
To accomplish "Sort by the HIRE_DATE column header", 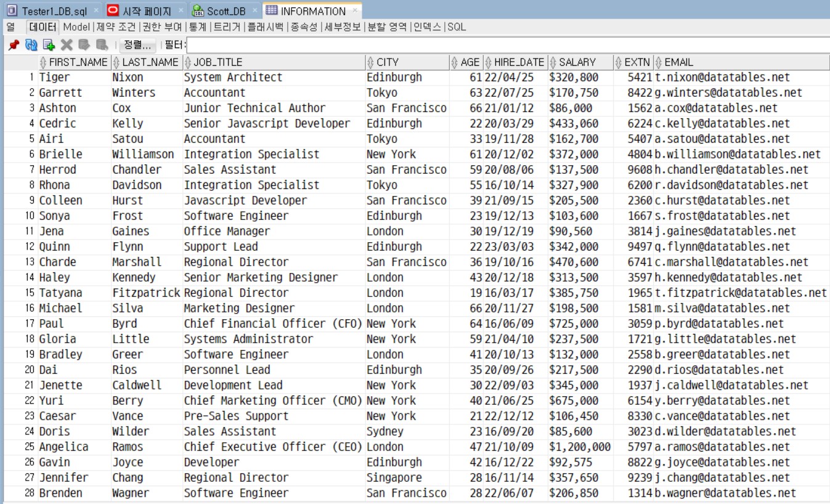I will coord(515,62).
